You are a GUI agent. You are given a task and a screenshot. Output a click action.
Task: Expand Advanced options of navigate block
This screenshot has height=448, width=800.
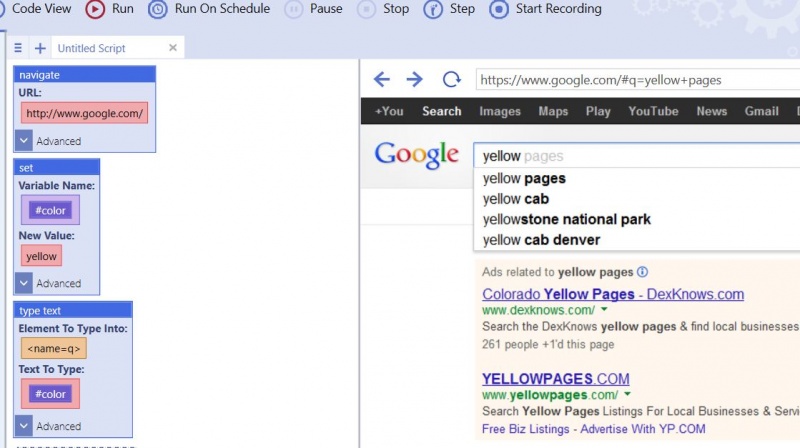click(23, 140)
